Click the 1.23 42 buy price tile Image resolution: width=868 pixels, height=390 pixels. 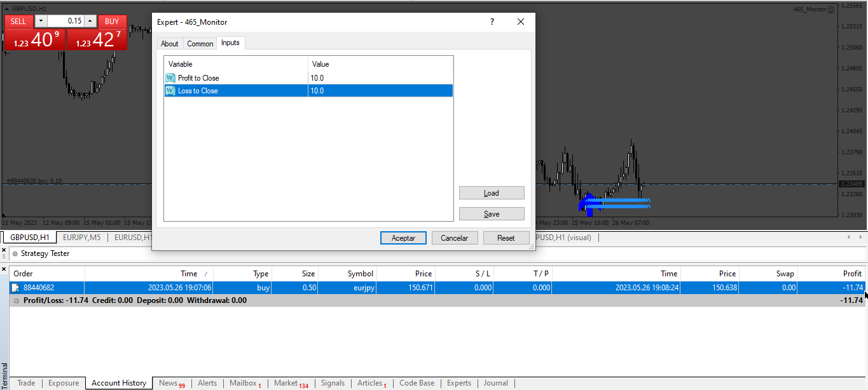click(x=97, y=40)
